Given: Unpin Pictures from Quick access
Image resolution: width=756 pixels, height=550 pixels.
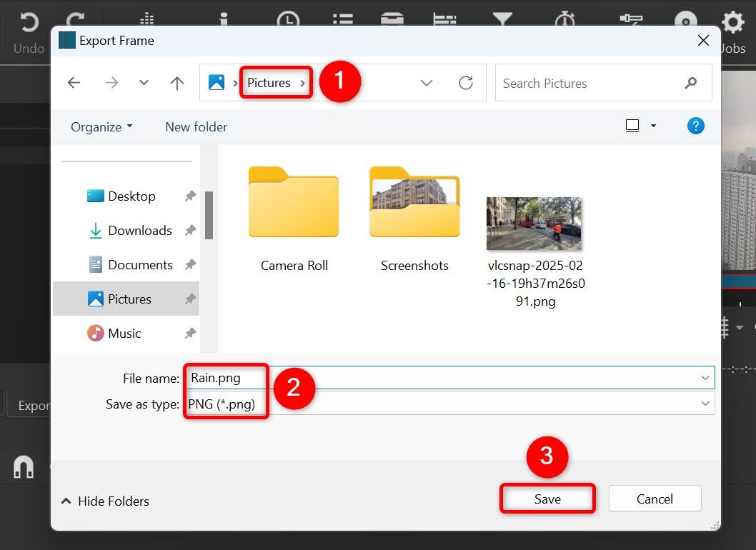Looking at the screenshot, I should tap(190, 299).
